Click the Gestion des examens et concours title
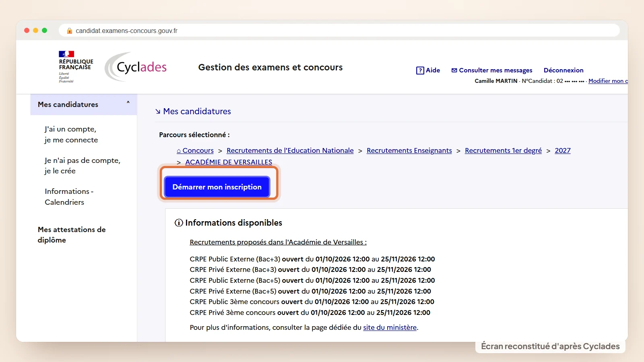This screenshot has width=644, height=362. coord(270,67)
